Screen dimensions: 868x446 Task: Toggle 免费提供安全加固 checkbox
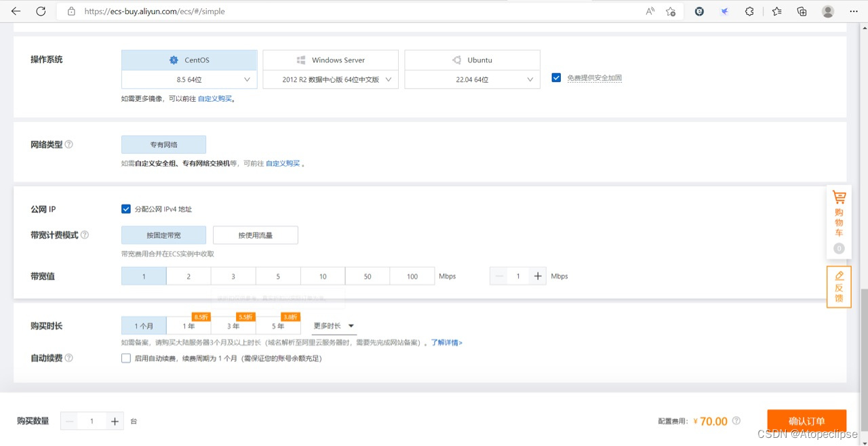pos(556,77)
